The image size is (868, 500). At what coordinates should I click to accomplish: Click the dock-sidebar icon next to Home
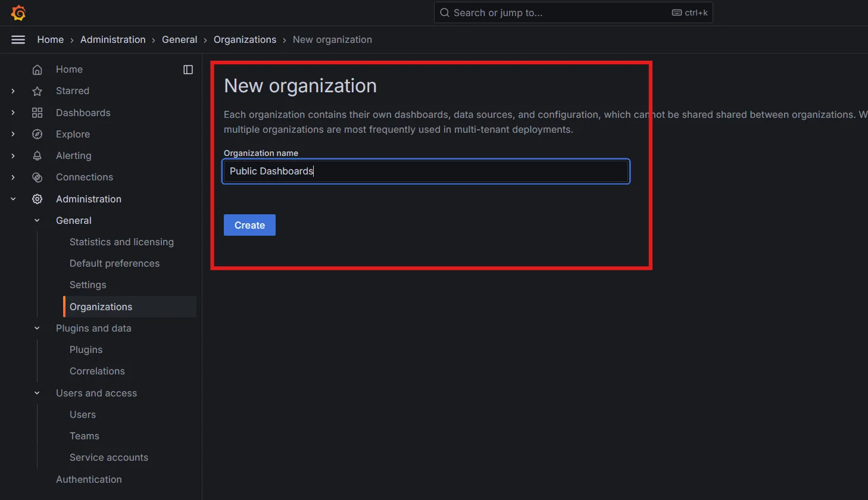[188, 70]
